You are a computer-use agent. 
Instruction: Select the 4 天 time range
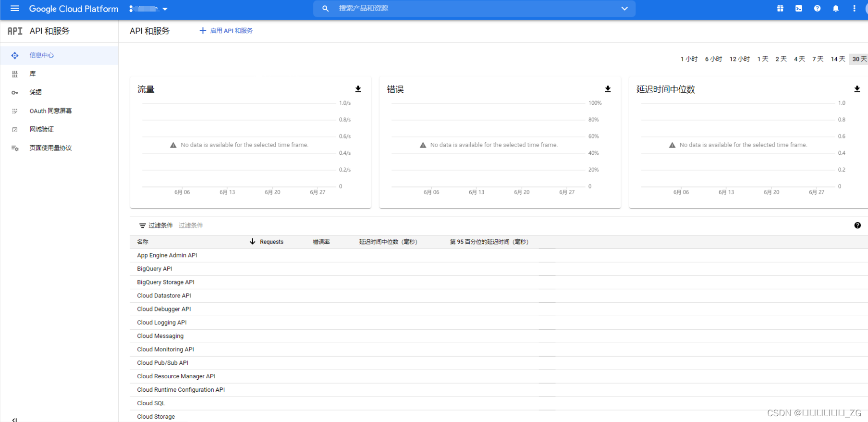click(799, 59)
